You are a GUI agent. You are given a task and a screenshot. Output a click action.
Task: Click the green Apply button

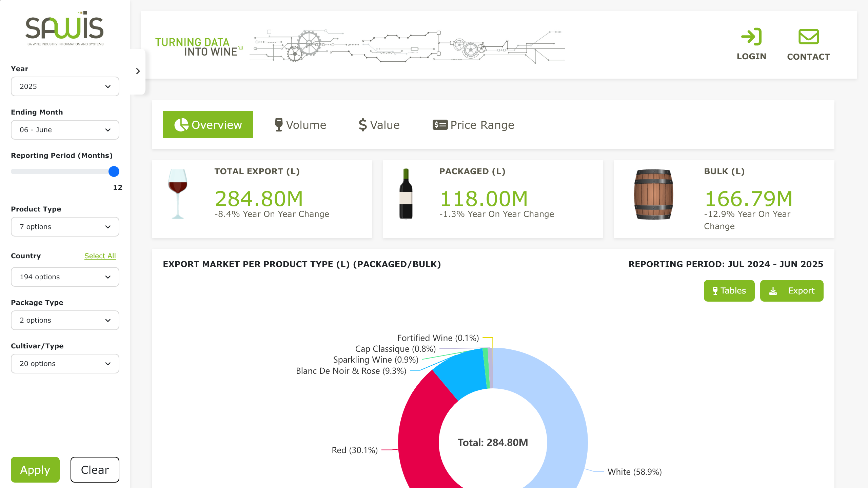point(35,470)
